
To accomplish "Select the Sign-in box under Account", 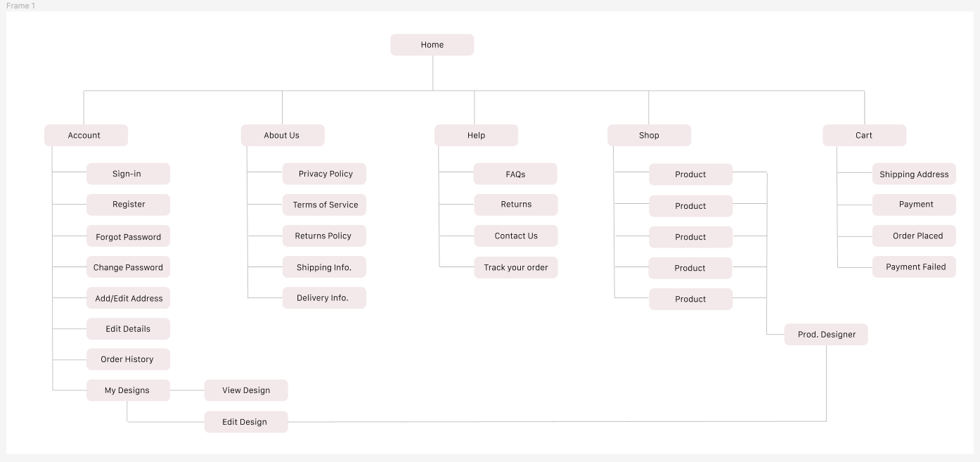I will (x=128, y=174).
